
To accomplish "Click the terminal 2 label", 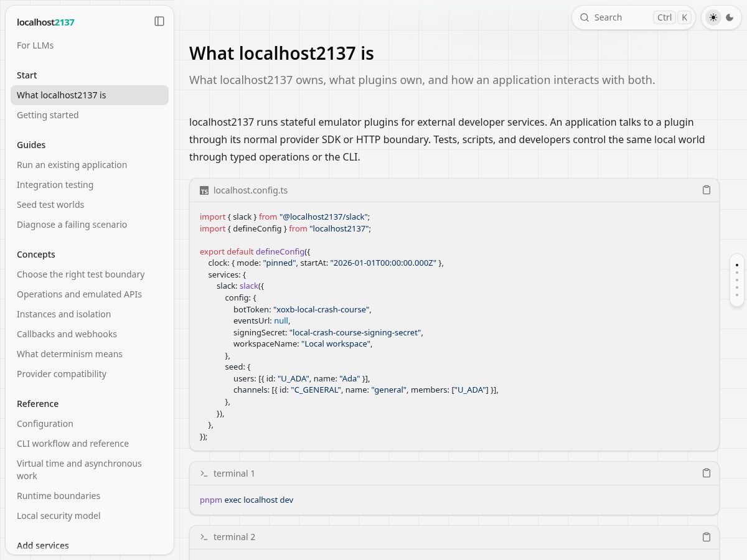I will pos(234,537).
